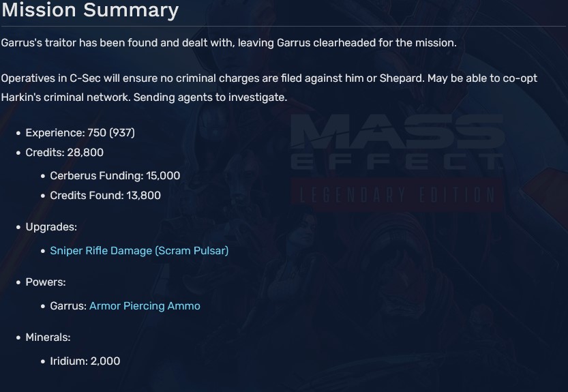Click the Powers: list label
This screenshot has width=568, height=392.
pyautogui.click(x=46, y=282)
